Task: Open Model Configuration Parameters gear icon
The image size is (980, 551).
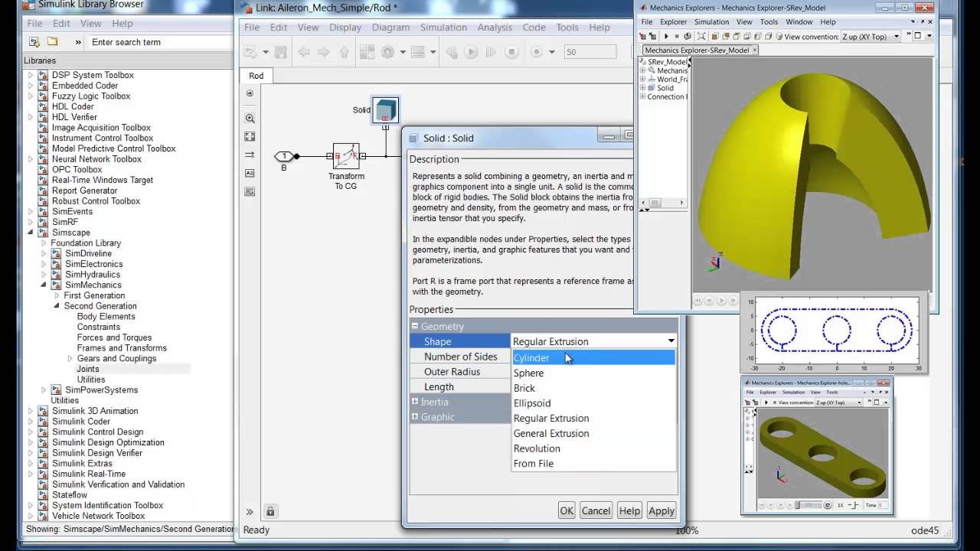Action: click(x=388, y=52)
